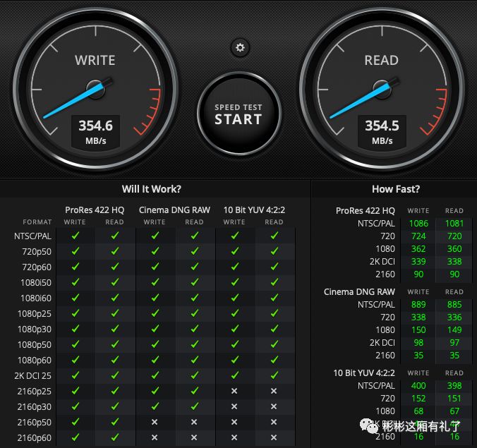Click the Cinema DNG read cross for 2160p60
This screenshot has height=448, width=477.
click(x=194, y=437)
